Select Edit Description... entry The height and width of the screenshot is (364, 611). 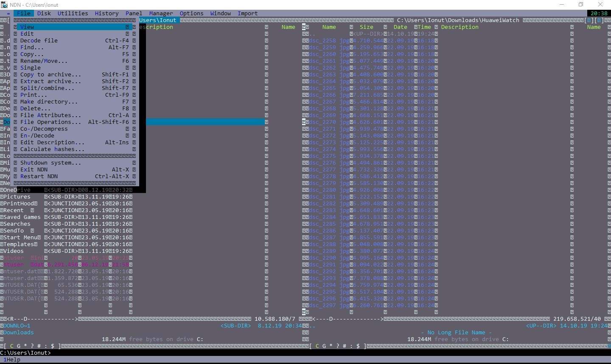click(75, 142)
